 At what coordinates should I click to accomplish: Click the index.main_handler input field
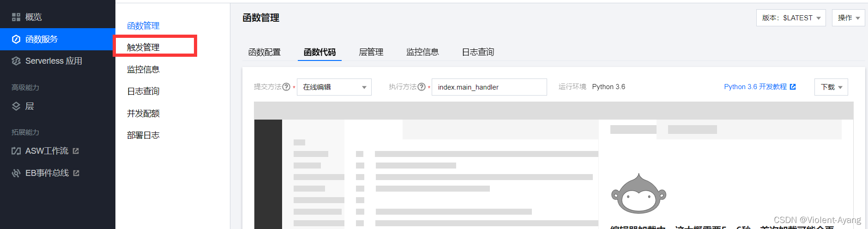coord(489,87)
